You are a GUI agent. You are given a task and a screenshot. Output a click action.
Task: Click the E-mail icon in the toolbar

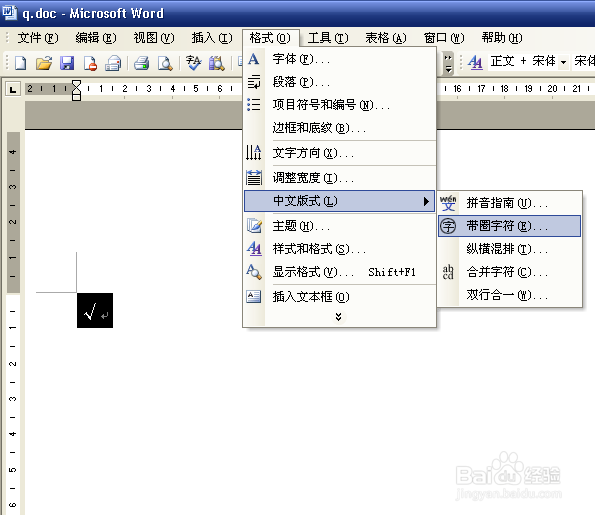coord(113,63)
